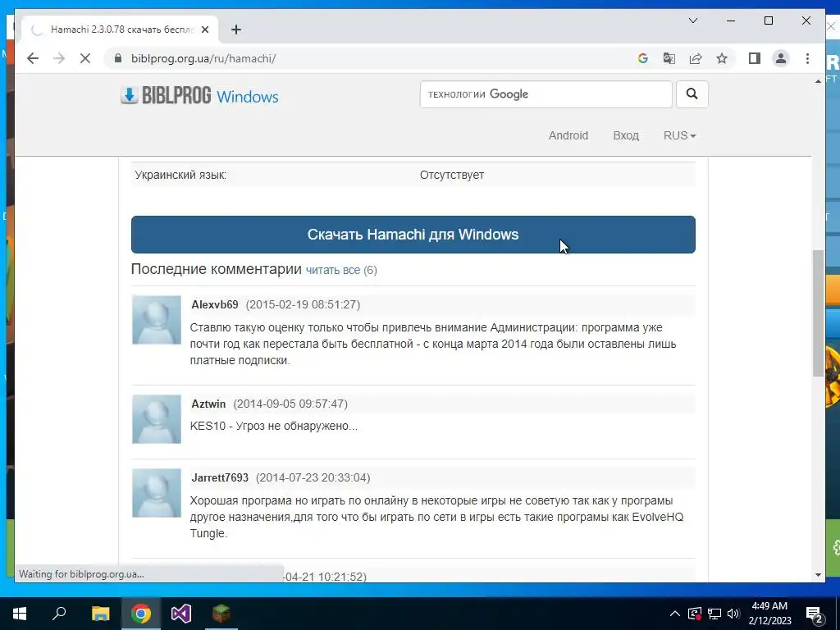Click the Windows link next to BIBLPROG

point(248,97)
